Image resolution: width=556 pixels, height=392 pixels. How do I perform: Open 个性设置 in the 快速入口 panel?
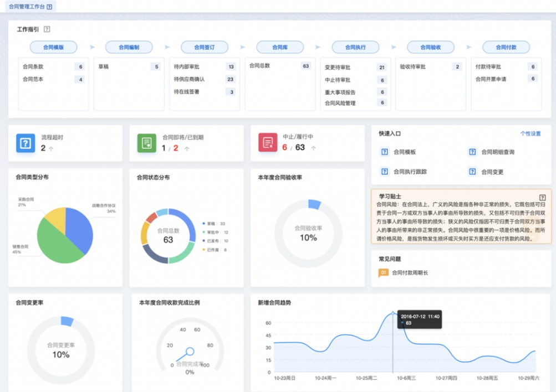pos(531,133)
